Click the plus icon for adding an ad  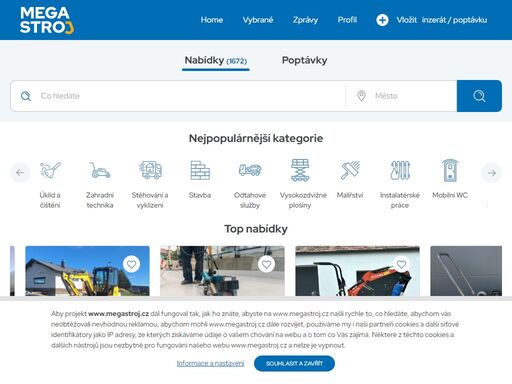pos(382,20)
